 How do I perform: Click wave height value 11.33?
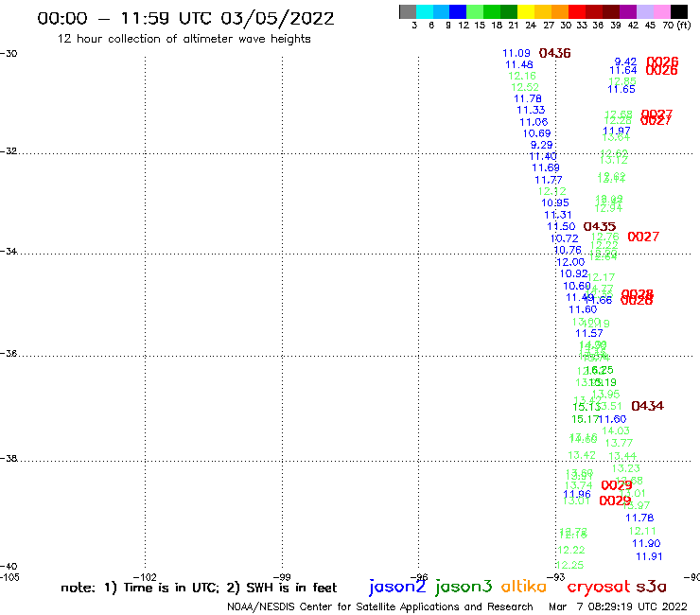point(531,110)
